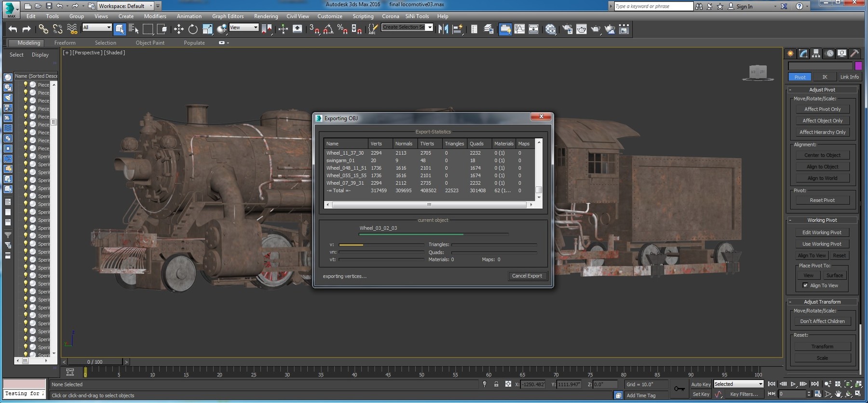Image resolution: width=868 pixels, height=403 pixels.
Task: Open the Utilities hammer panel icon
Action: pos(854,54)
